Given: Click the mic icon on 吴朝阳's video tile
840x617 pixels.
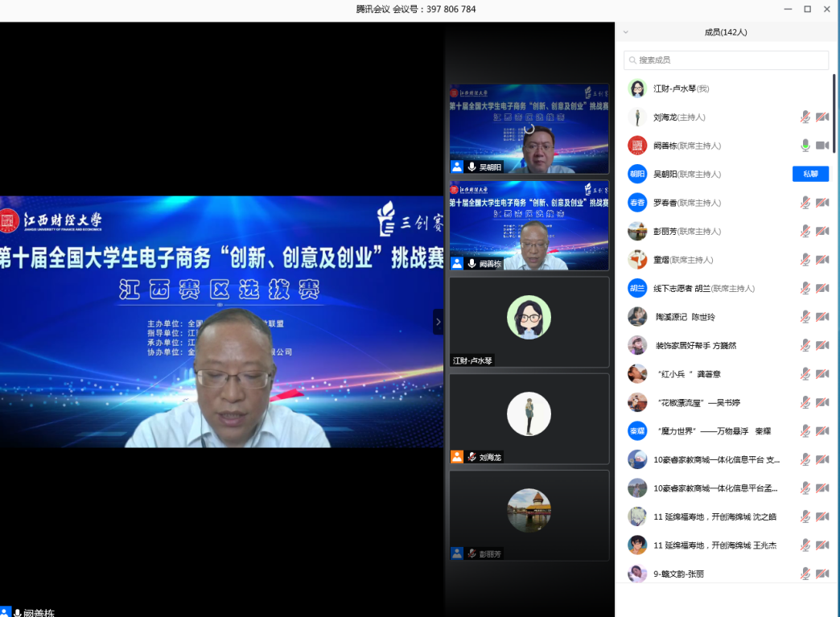Looking at the screenshot, I should click(472, 167).
